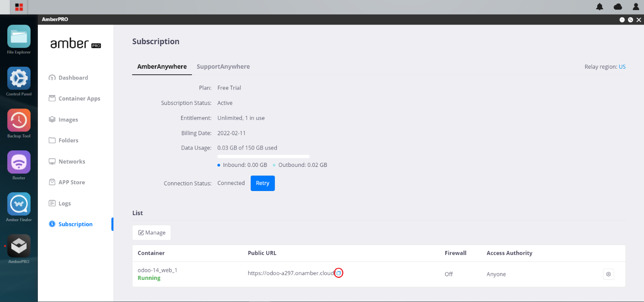Click Subscription Status value Active

pyautogui.click(x=225, y=103)
